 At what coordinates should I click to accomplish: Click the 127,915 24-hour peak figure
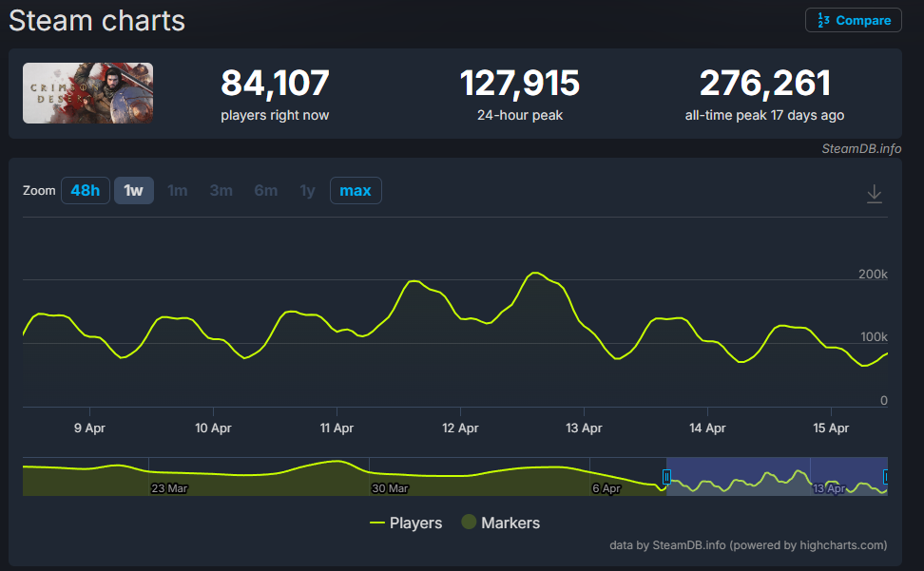coord(520,83)
